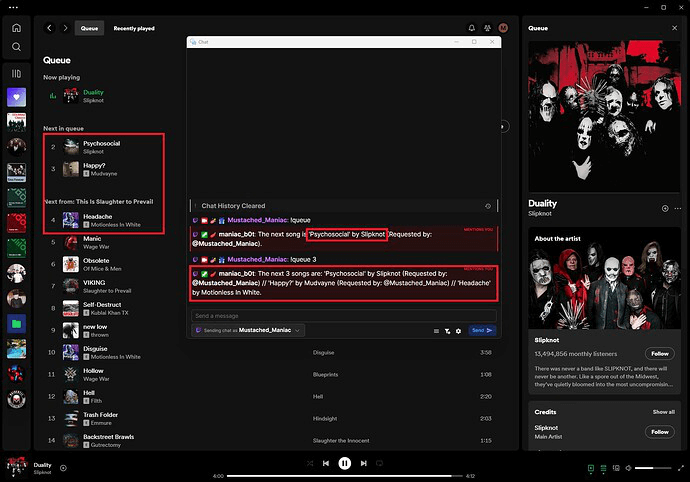Open the green folder in library sidebar

pos(16,324)
